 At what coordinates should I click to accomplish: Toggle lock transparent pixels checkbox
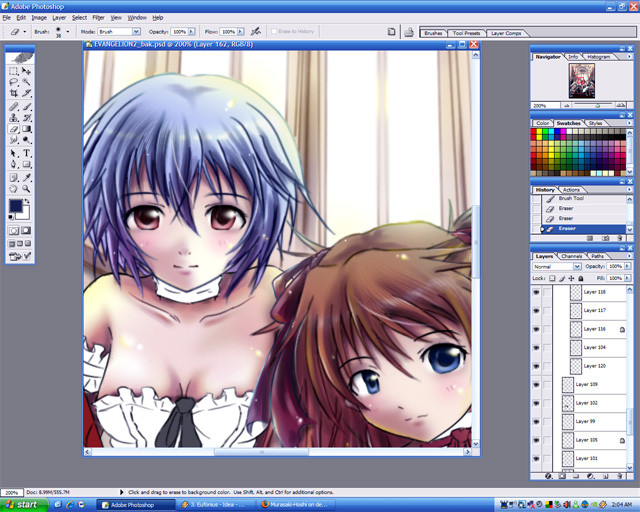click(552, 278)
